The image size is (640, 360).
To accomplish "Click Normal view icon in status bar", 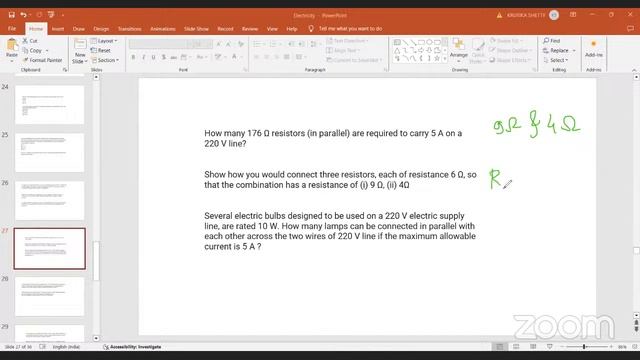I will coord(500,347).
